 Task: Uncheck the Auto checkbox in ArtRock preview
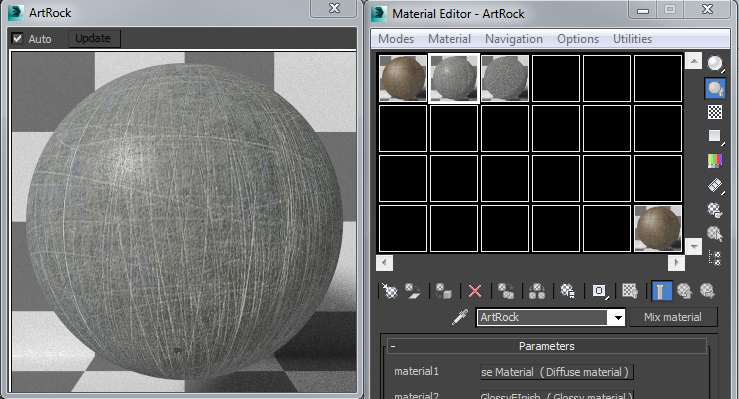[17, 39]
